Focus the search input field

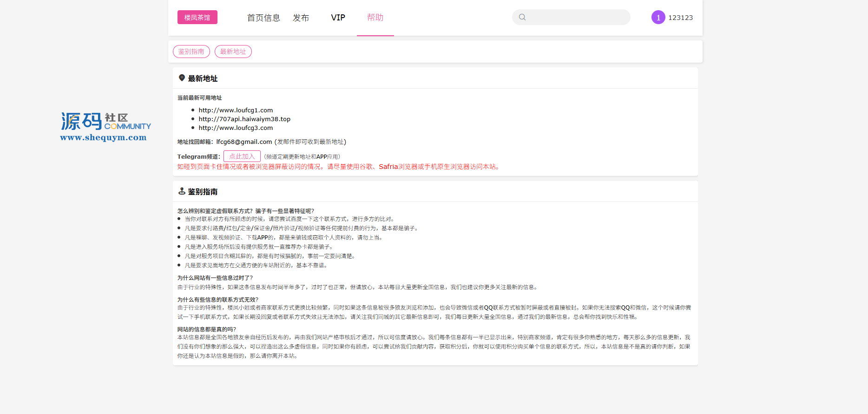click(x=577, y=17)
